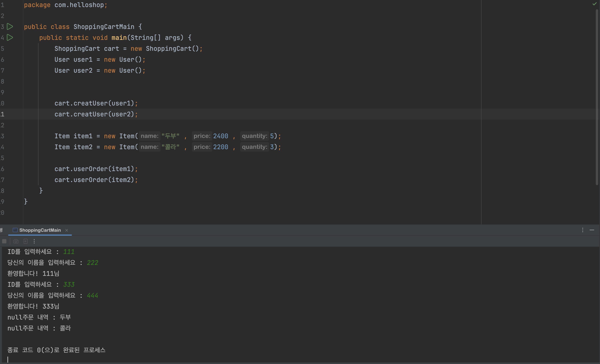This screenshot has height=364, width=600.
Task: Click cart.userOrder(item2) statement
Action: tap(96, 180)
